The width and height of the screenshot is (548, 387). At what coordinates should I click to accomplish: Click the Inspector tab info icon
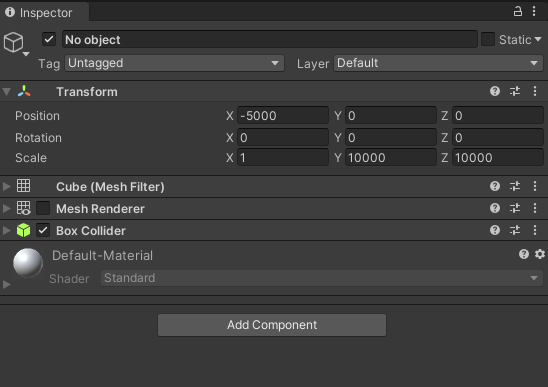(10, 12)
